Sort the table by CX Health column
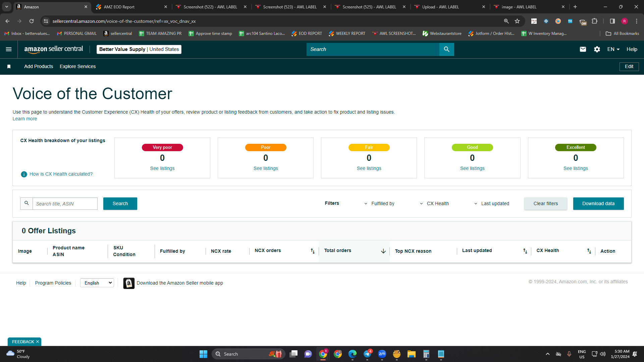Screen dimensions: 644x362 [589, 251]
